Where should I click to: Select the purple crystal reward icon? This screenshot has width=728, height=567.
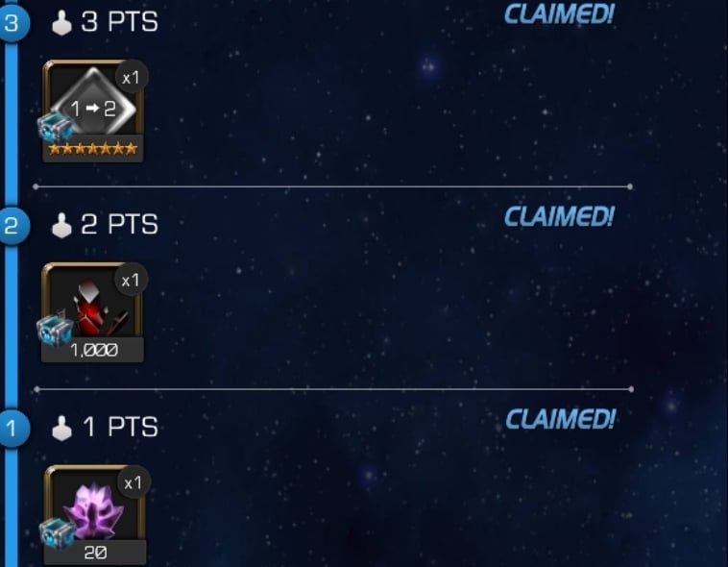point(95,515)
